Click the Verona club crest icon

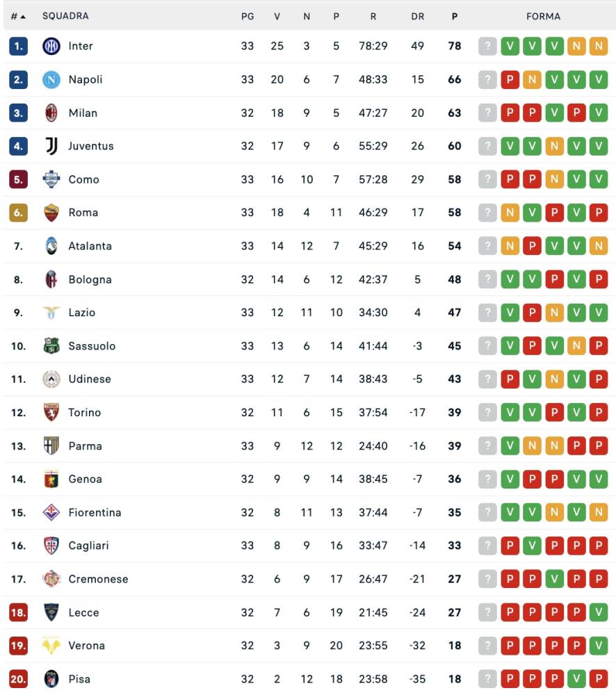tap(51, 646)
